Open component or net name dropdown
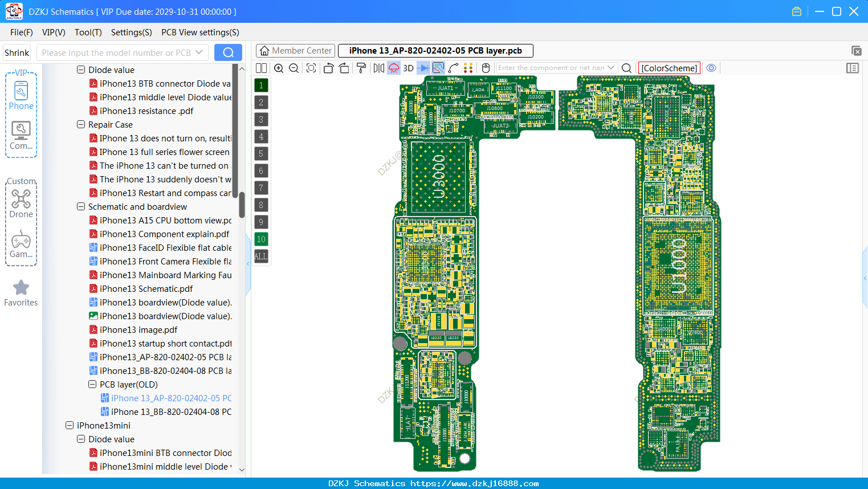868x489 pixels. tap(611, 68)
